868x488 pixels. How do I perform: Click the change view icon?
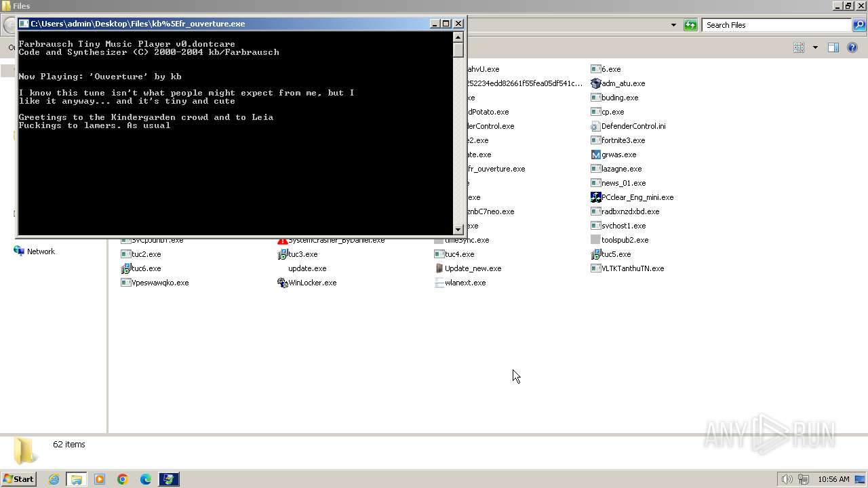799,47
